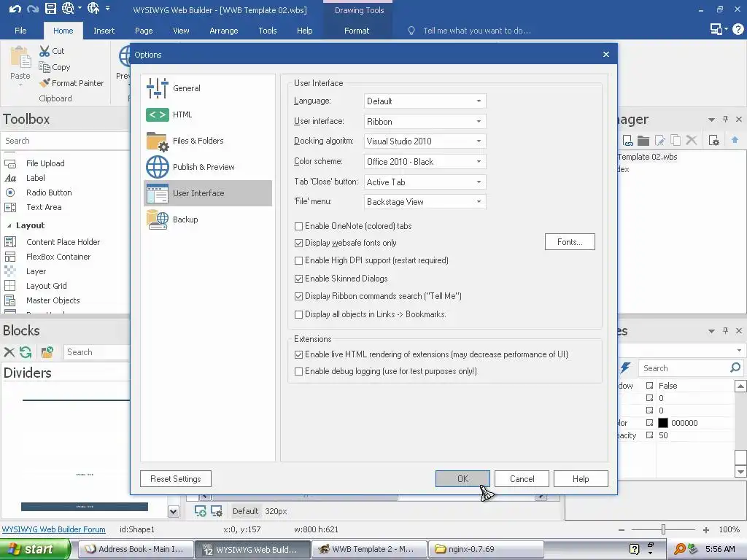Screen dimensions: 747x560
Task: Open the Docking algoritm dropdown
Action: [x=425, y=141]
